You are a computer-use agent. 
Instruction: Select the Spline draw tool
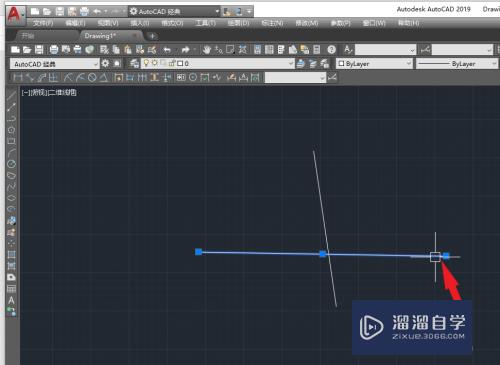(x=11, y=186)
